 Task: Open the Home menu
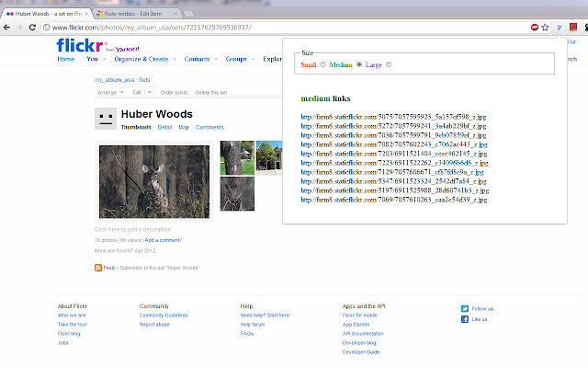66,59
